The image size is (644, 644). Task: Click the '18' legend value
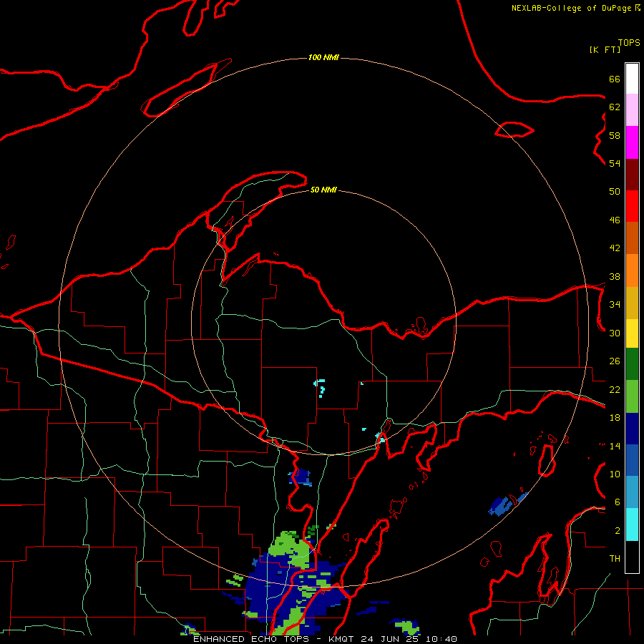pyautogui.click(x=615, y=418)
